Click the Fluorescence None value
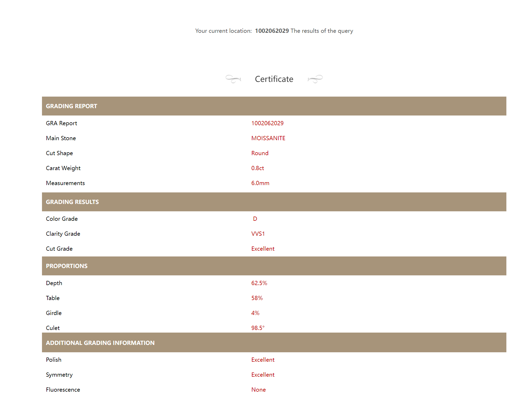This screenshot has width=525, height=420. coord(258,390)
